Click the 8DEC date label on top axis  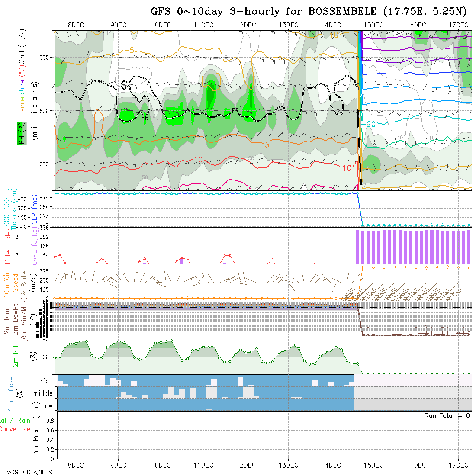pyautogui.click(x=76, y=25)
